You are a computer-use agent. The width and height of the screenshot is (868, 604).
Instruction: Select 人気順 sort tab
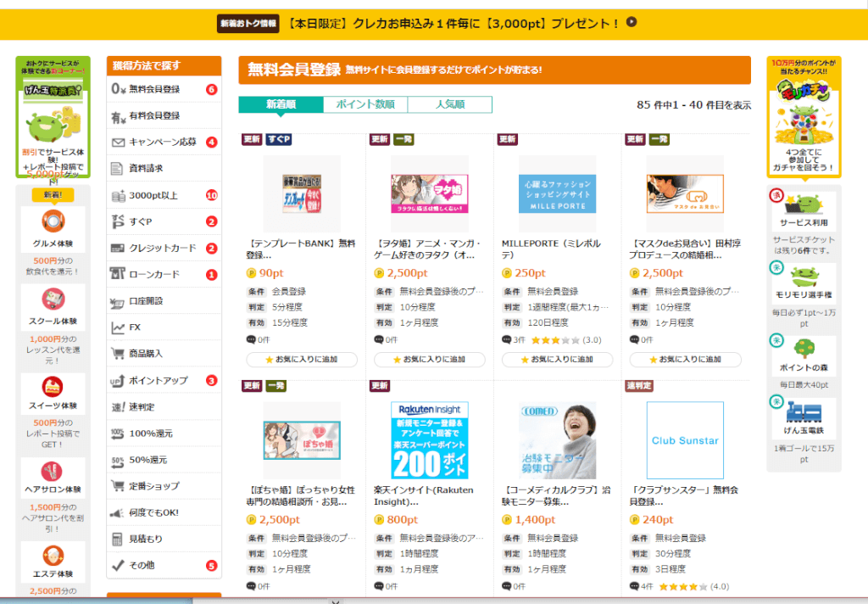click(x=449, y=104)
